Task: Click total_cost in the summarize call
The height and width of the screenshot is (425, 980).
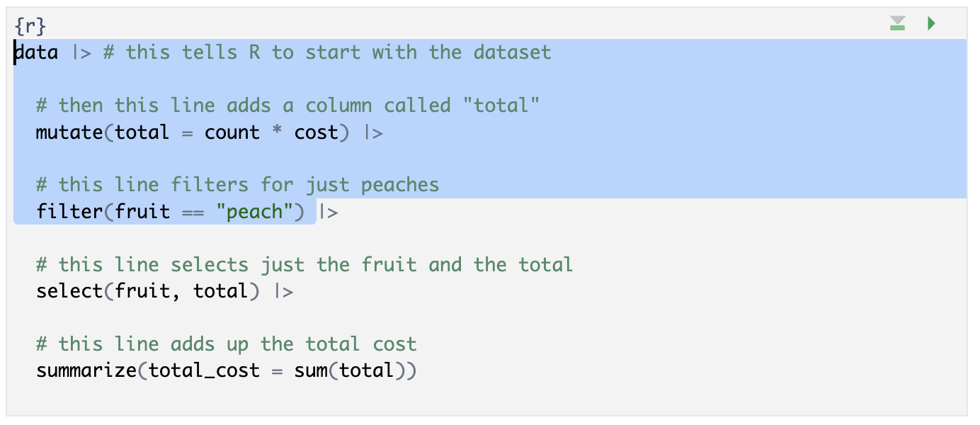Action: pos(204,370)
